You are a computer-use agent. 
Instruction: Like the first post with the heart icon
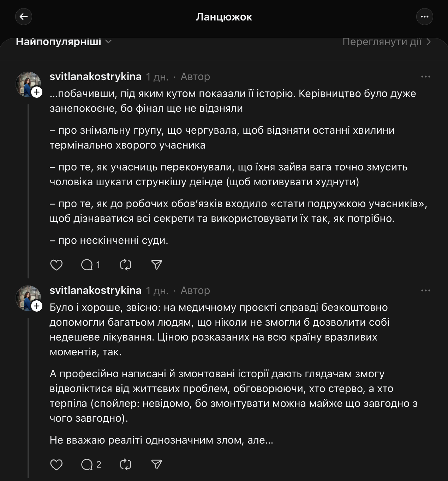pos(57,265)
